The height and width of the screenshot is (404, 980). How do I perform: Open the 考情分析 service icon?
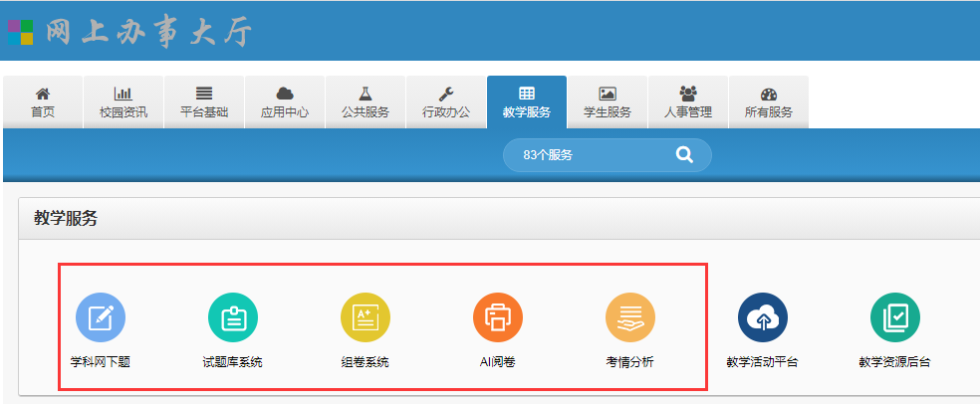(x=630, y=318)
